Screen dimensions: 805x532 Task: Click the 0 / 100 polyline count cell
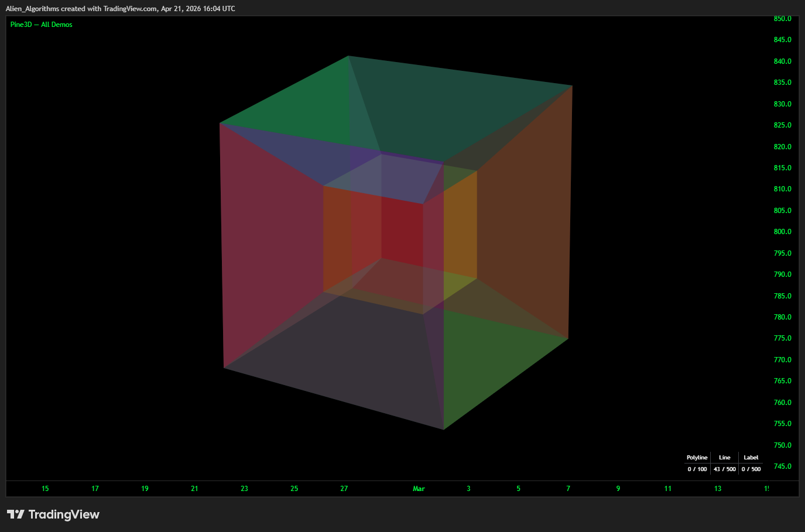pos(697,469)
